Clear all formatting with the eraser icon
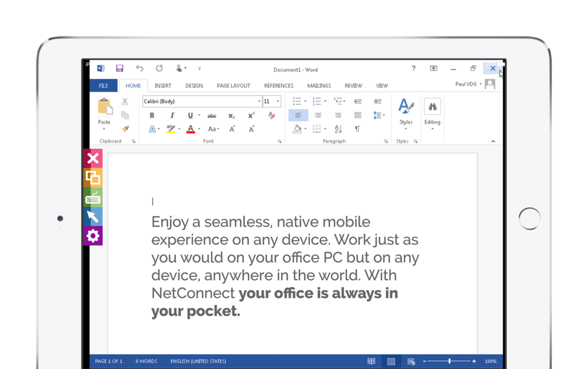This screenshot has height=369, width=588. click(272, 115)
